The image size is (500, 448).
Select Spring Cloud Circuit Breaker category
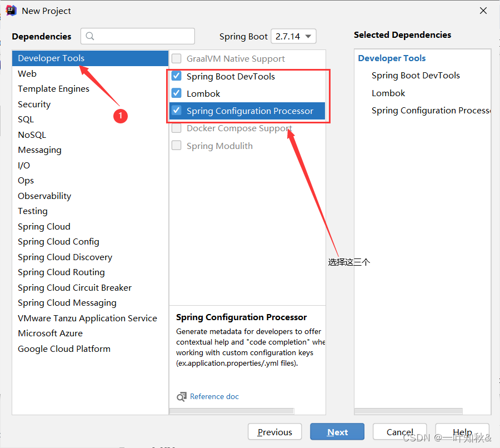click(x=90, y=287)
